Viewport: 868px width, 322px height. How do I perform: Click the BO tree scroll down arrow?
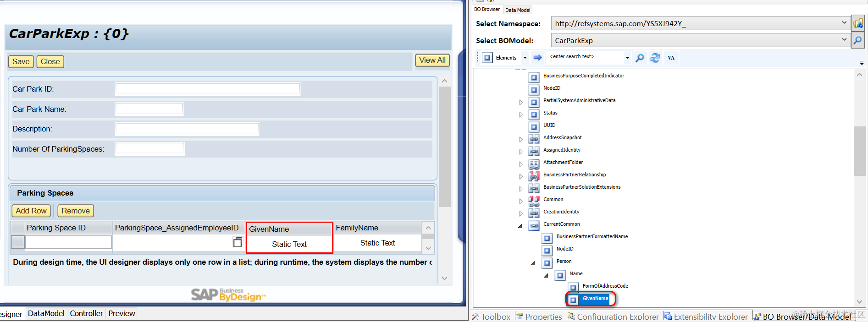point(859,301)
